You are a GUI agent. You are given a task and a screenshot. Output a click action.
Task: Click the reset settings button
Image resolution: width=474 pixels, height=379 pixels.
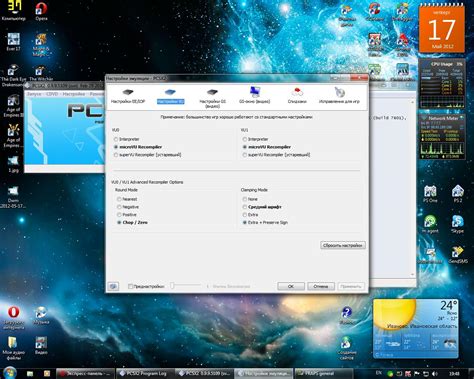pyautogui.click(x=343, y=245)
